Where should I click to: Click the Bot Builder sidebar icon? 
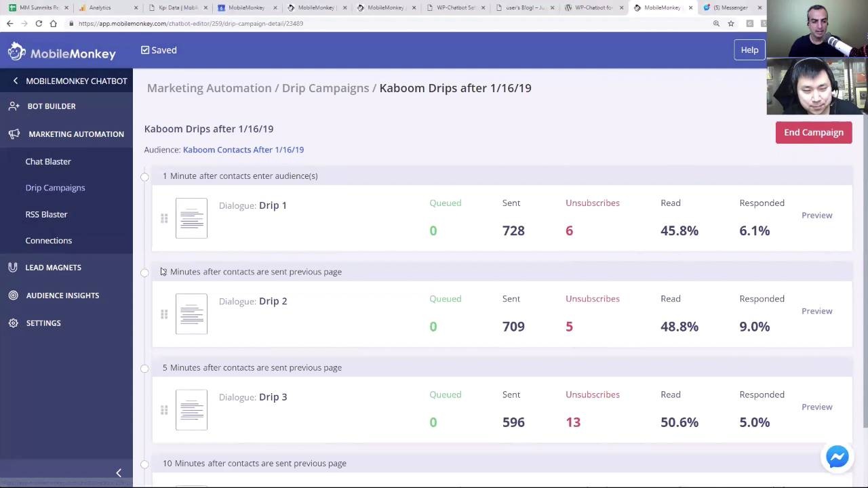[x=14, y=106]
